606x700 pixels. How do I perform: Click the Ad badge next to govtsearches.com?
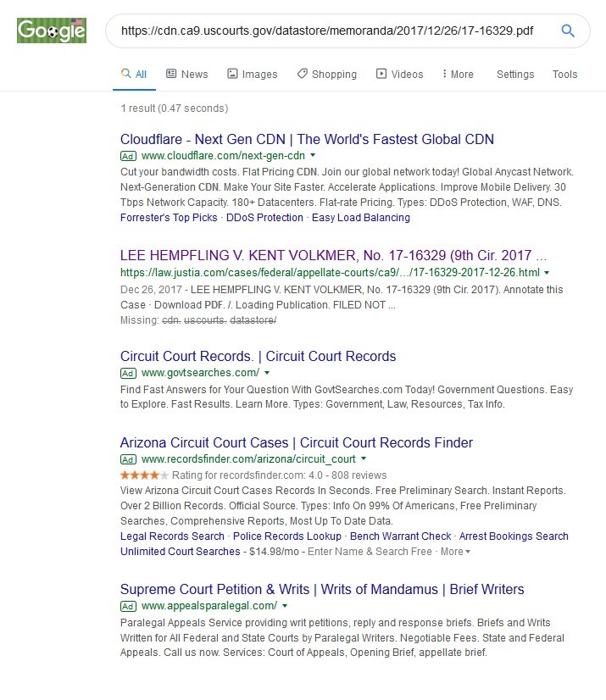point(128,373)
